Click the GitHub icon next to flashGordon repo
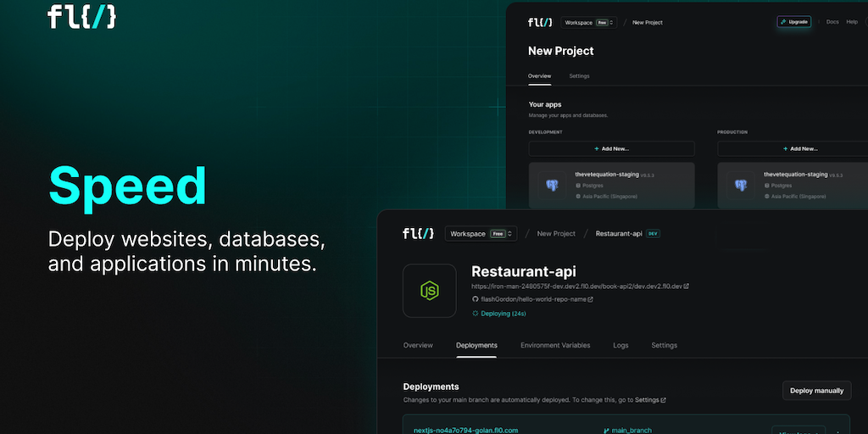Viewport: 868px width, 434px height. (475, 299)
